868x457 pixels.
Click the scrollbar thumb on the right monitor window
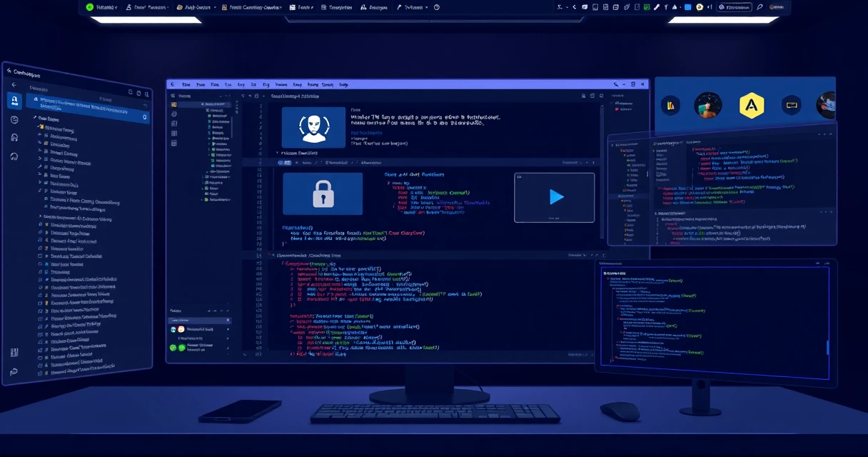(828, 347)
